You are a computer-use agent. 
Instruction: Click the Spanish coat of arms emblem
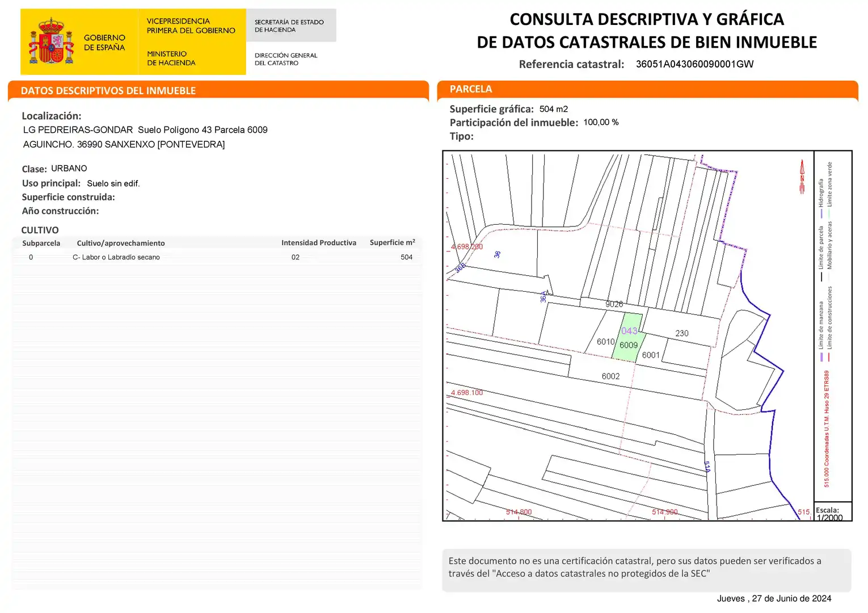pyautogui.click(x=52, y=41)
